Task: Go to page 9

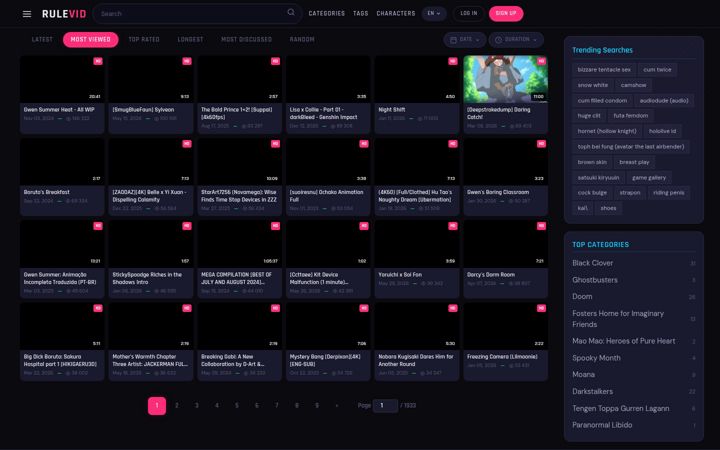Action: pyautogui.click(x=316, y=405)
